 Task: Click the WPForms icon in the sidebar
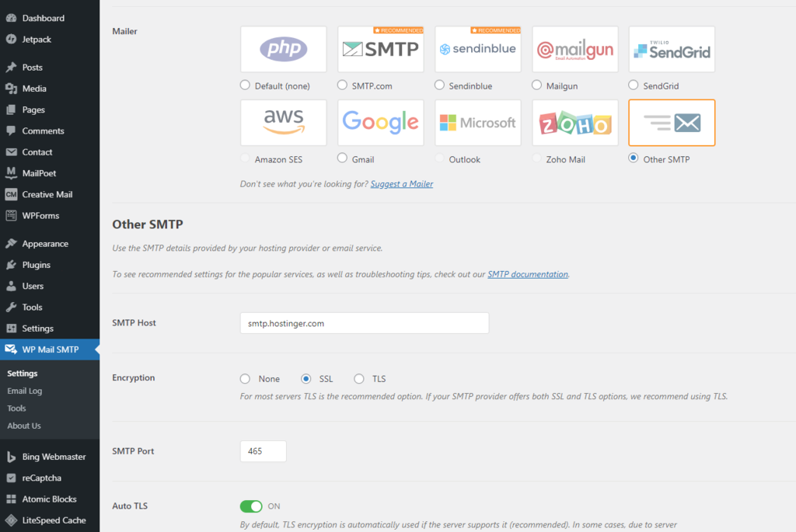[11, 216]
